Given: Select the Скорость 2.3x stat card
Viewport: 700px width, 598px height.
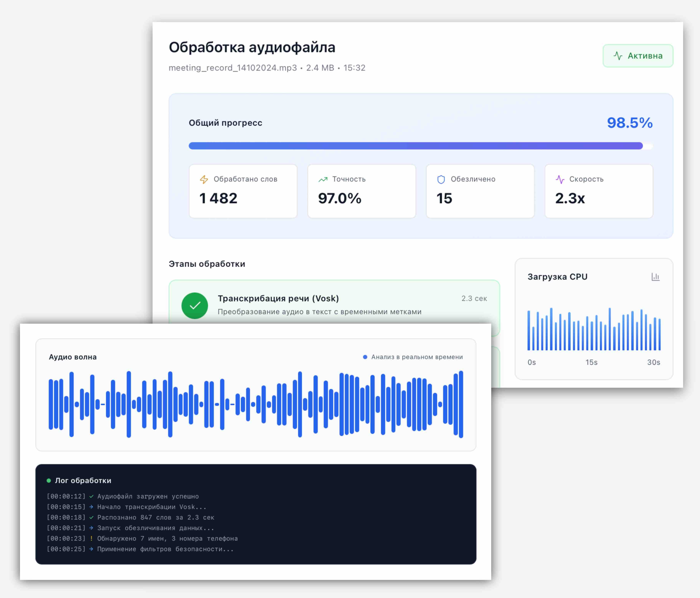Looking at the screenshot, I should tap(599, 191).
